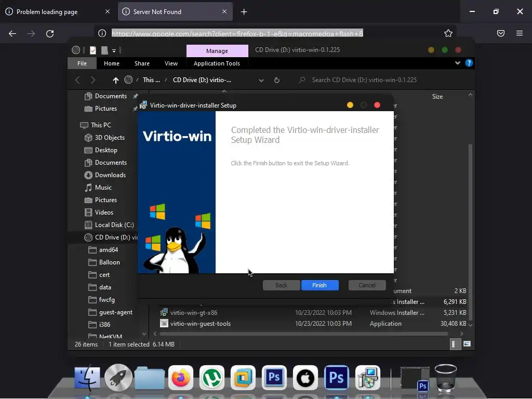Select the virtio-win-gt-x86 file
The height and width of the screenshot is (399, 532).
(x=194, y=313)
